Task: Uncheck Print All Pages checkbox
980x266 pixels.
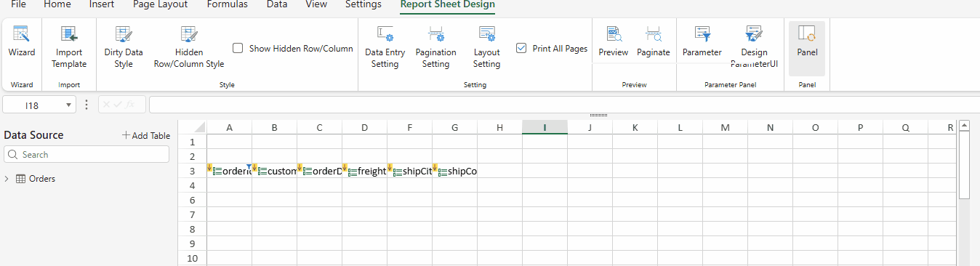Action: (521, 49)
